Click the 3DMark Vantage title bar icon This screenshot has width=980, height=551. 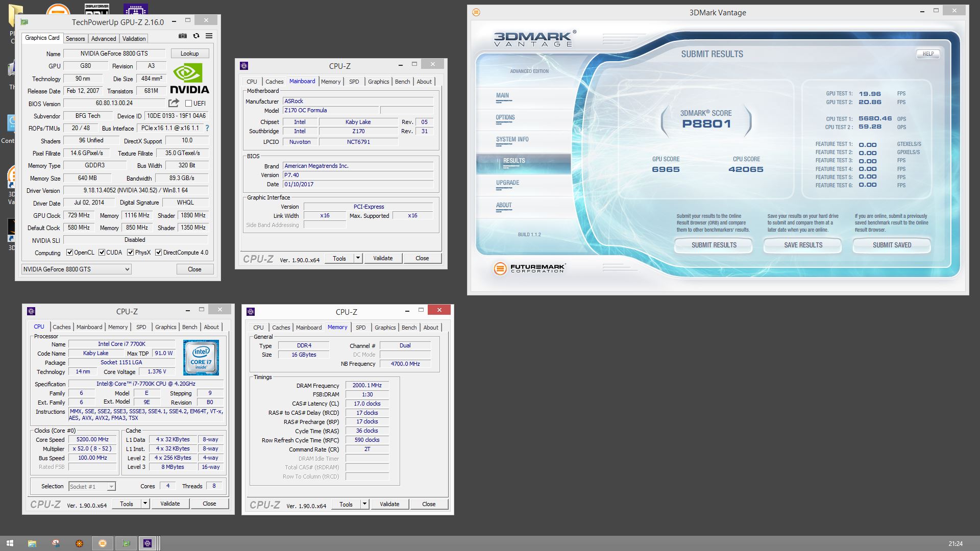coord(476,12)
